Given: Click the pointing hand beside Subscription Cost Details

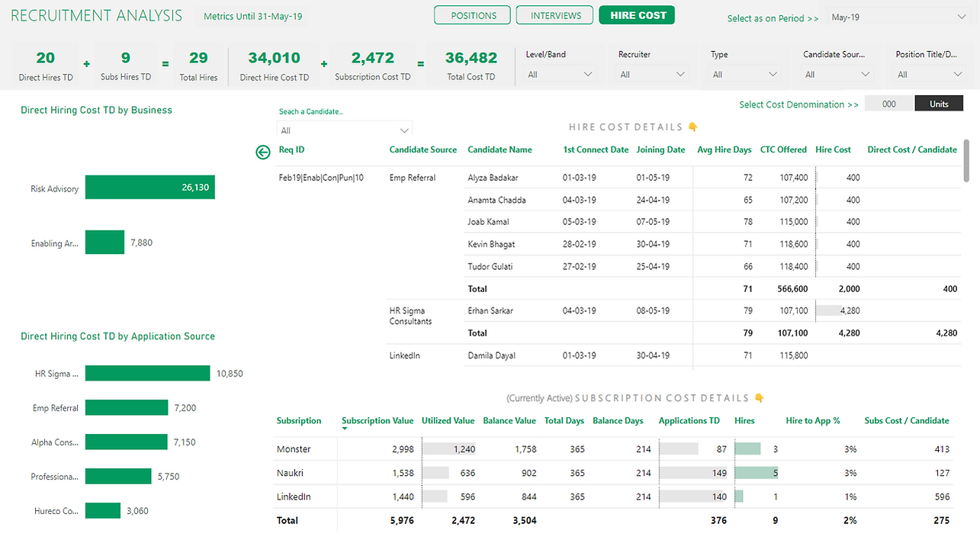Looking at the screenshot, I should pyautogui.click(x=759, y=398).
